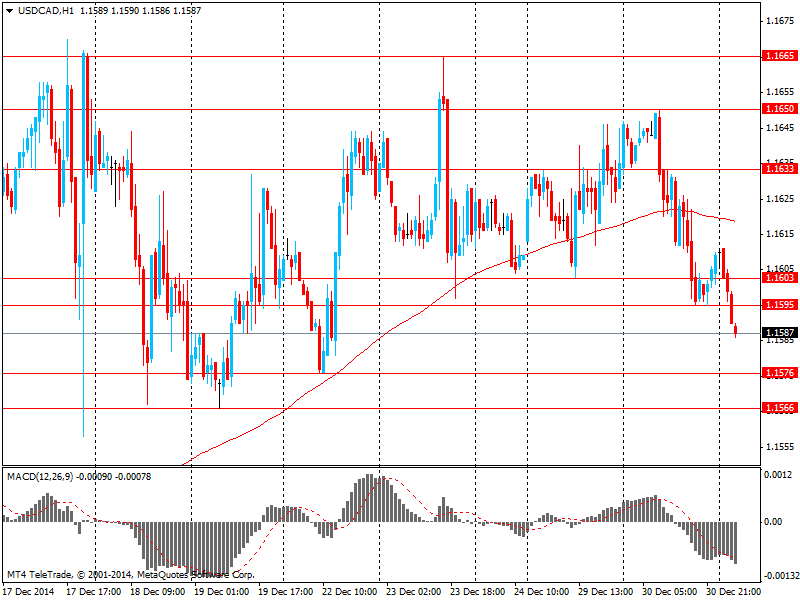Click the 1.1675 price scale value

click(x=780, y=21)
